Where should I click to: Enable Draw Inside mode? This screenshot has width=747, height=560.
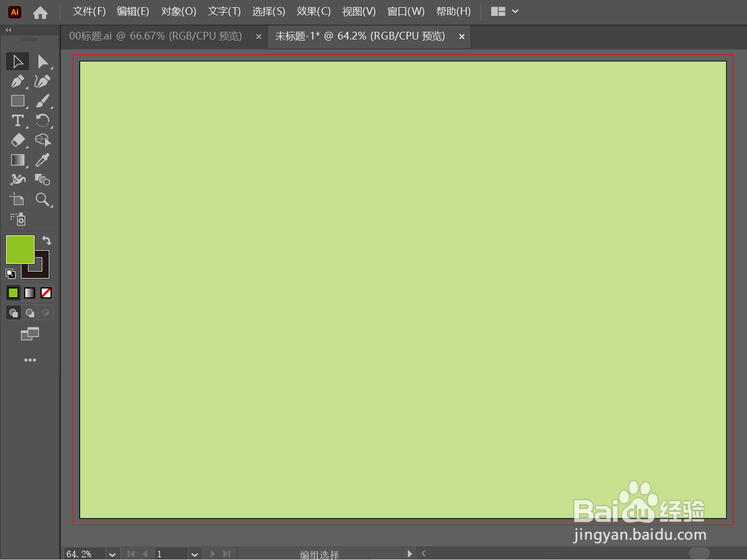(46, 313)
